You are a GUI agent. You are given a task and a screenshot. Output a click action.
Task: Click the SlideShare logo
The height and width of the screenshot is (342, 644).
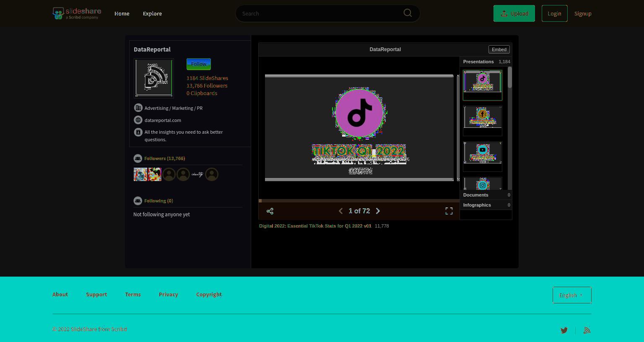[77, 13]
